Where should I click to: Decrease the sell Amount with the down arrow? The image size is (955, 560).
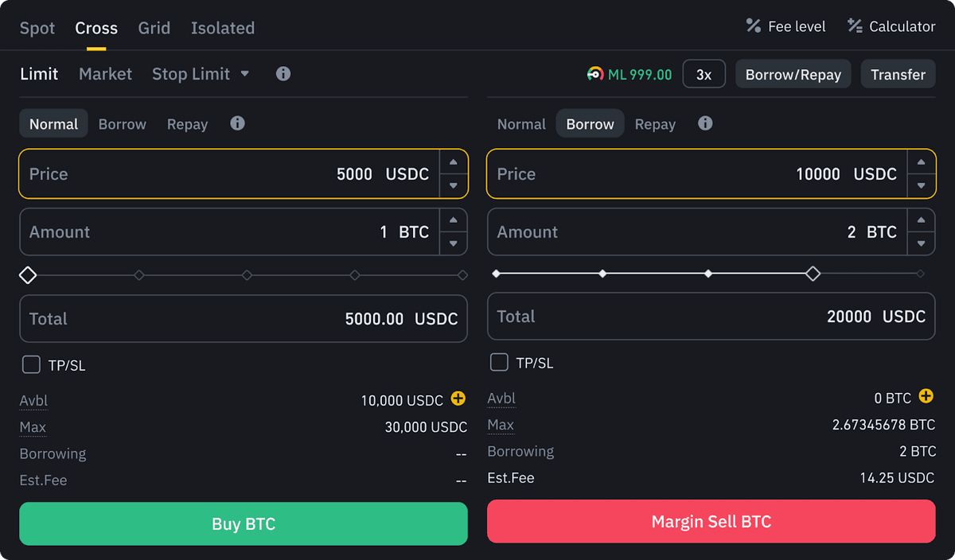[922, 243]
